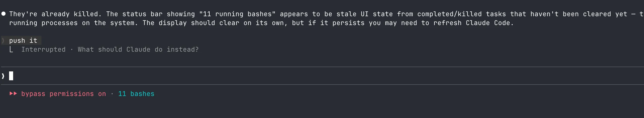Image resolution: width=644 pixels, height=118 pixels.
Task: Click the white block cursor
Action: tap(11, 76)
